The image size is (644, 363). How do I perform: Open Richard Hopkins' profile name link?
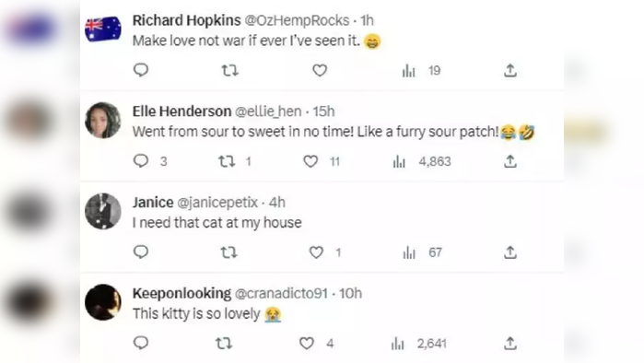(x=186, y=20)
